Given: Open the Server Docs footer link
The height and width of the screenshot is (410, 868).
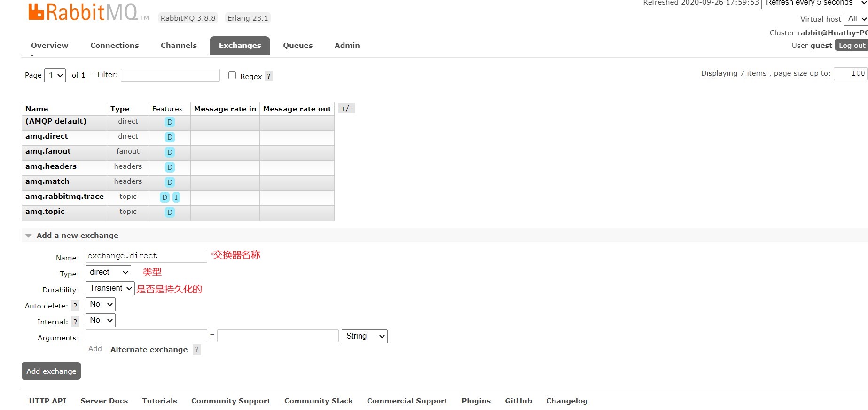Looking at the screenshot, I should point(104,401).
